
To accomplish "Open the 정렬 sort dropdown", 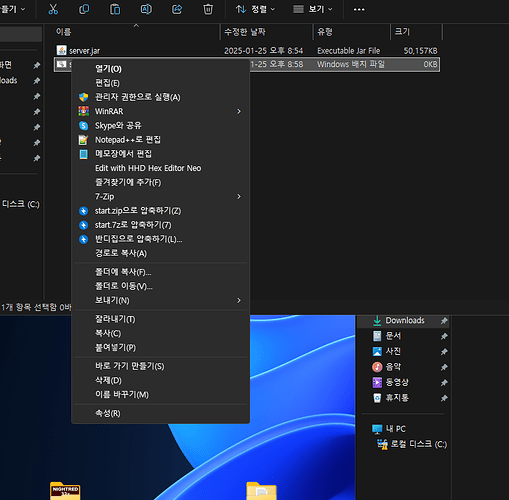I will click(255, 9).
